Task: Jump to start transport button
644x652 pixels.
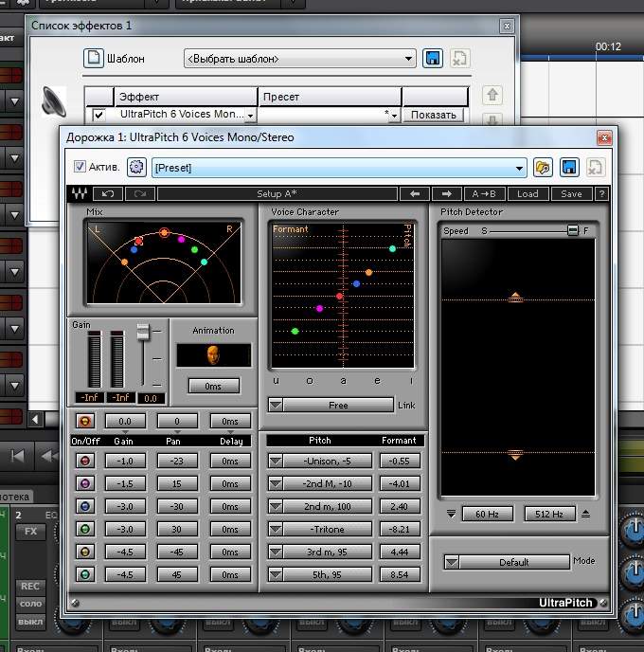Action: [17, 456]
